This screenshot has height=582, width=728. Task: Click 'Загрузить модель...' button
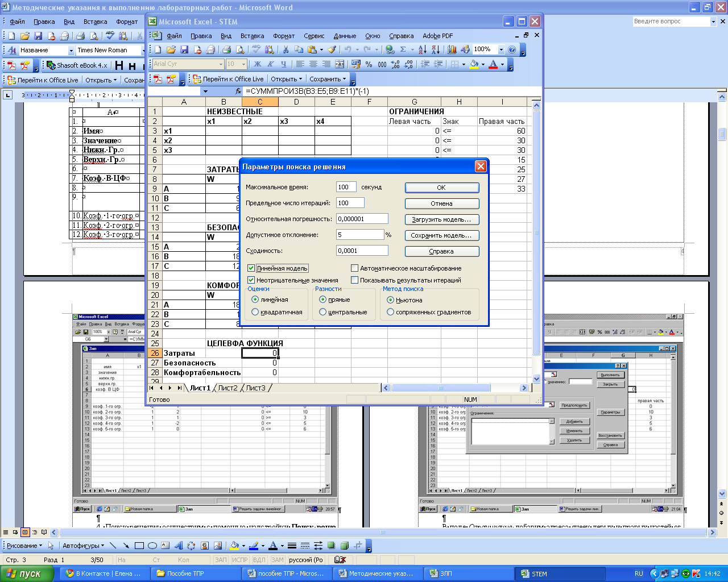(442, 219)
